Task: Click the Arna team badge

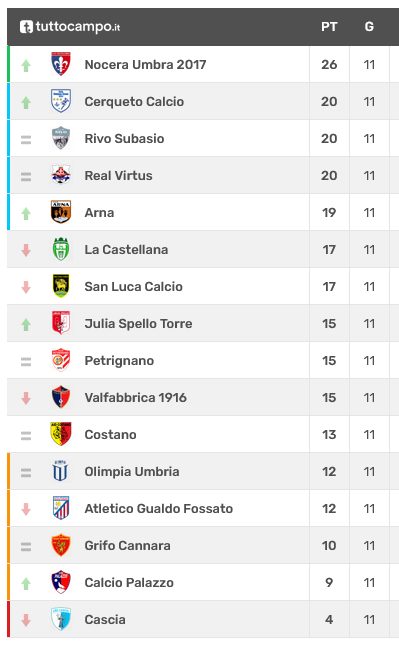Action: point(61,212)
